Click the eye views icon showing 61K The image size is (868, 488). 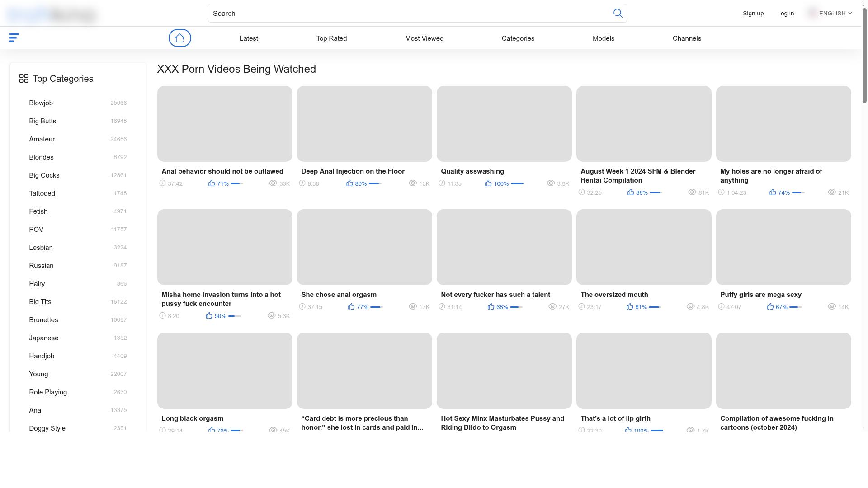(692, 192)
